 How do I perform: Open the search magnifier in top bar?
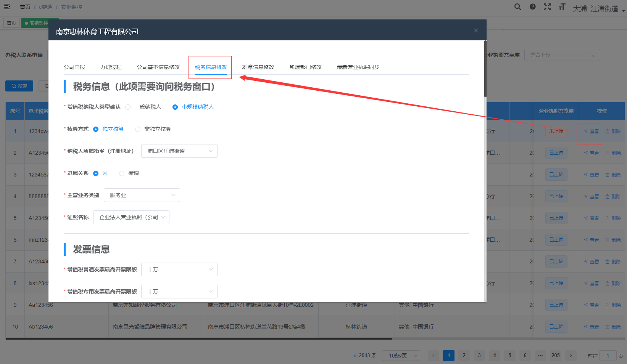click(x=518, y=7)
